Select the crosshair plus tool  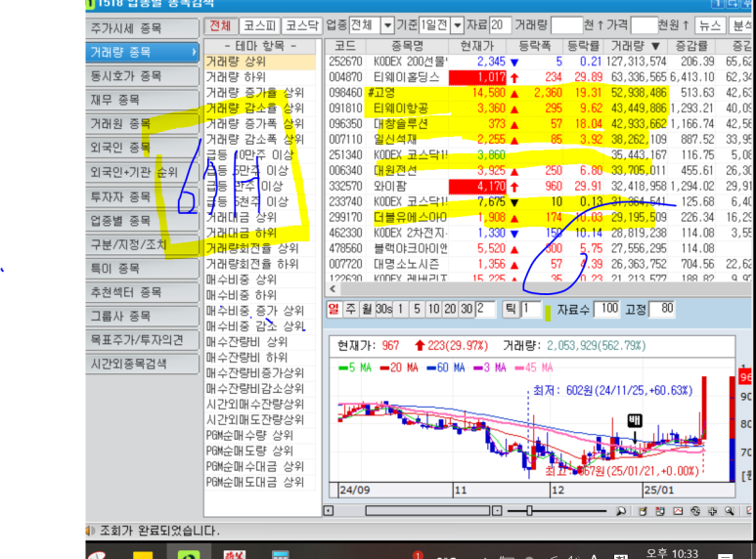coord(713,511)
